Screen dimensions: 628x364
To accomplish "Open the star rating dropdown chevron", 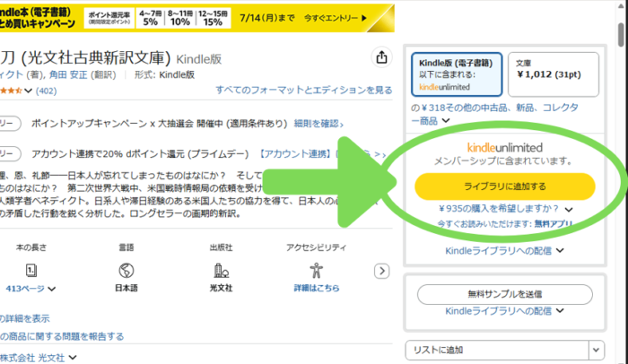I will tap(28, 91).
